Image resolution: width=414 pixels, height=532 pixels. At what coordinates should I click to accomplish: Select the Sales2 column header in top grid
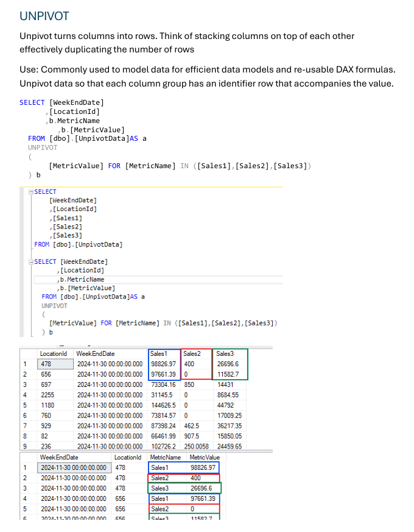click(x=192, y=353)
